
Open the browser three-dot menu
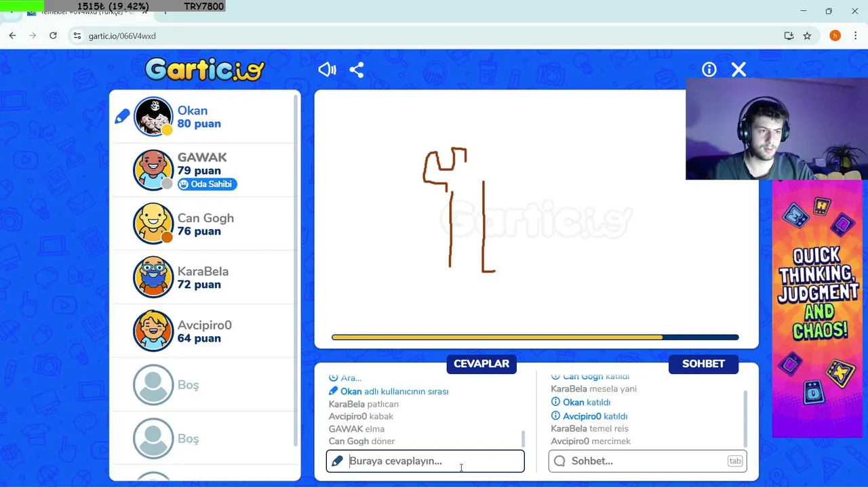[854, 36]
